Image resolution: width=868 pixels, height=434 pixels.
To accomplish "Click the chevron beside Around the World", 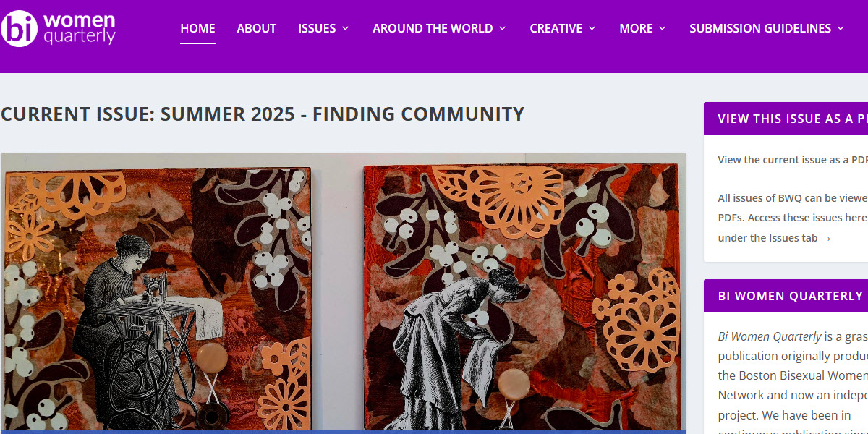I will pyautogui.click(x=502, y=28).
